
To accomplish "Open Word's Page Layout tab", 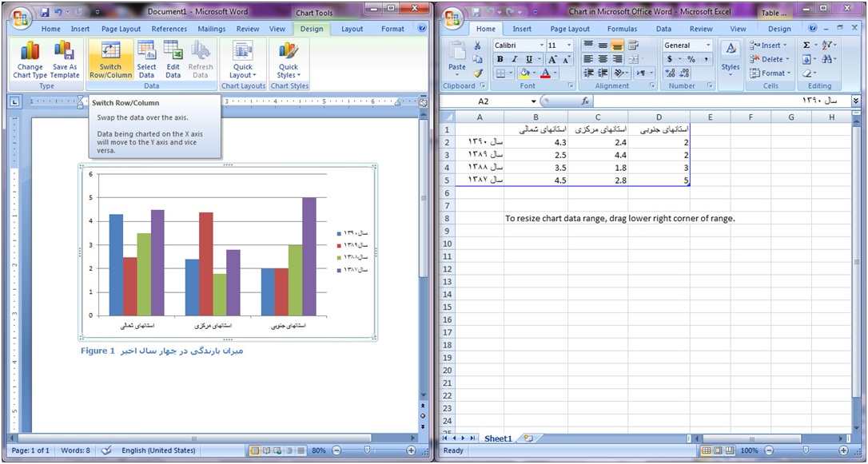I will (121, 29).
